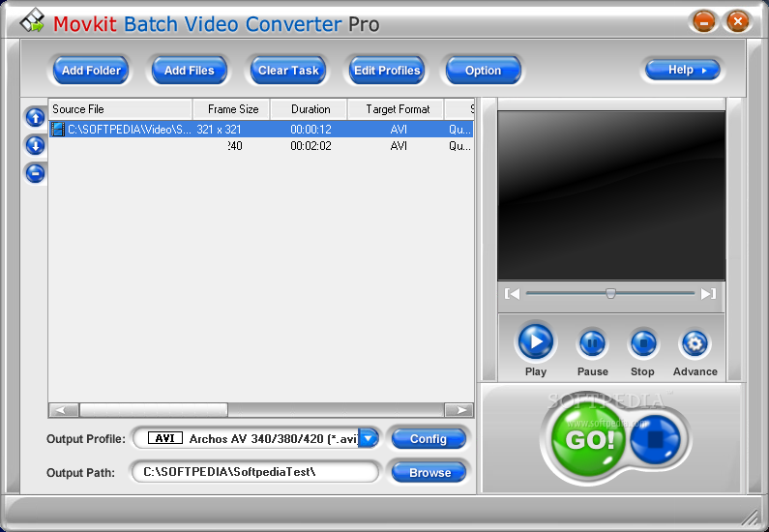Click the Output Path text field
769x532 pixels.
pyautogui.click(x=254, y=472)
